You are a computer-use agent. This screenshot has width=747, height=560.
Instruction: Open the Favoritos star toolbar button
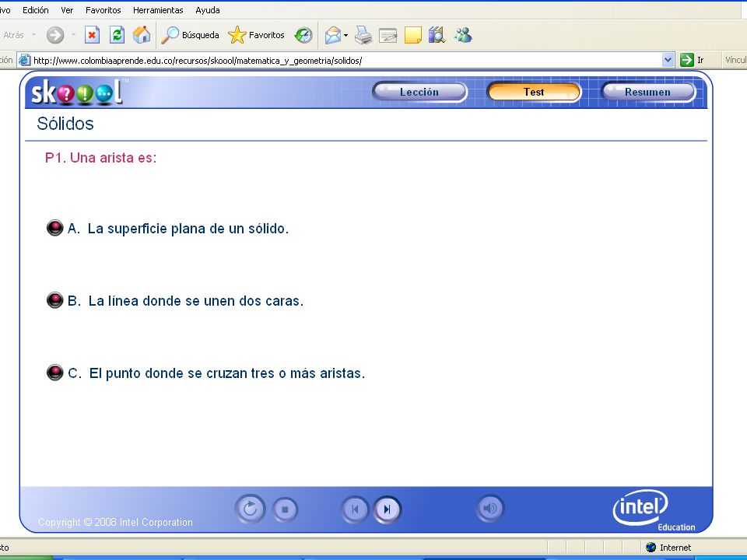click(256, 35)
